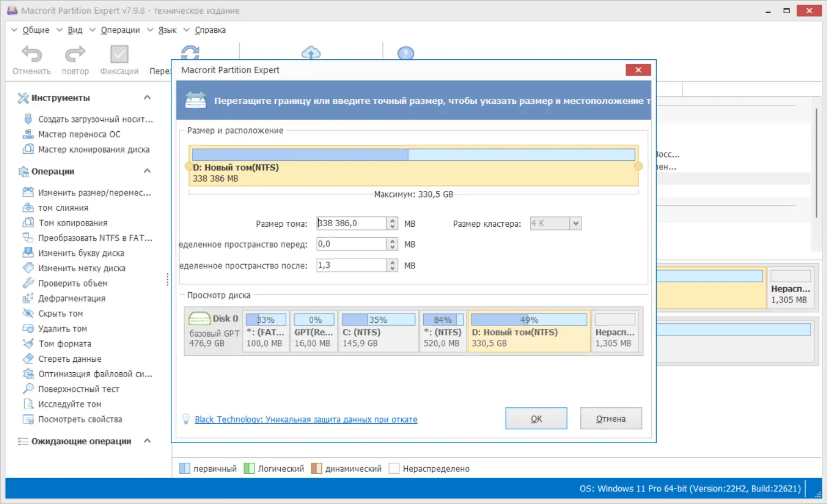827x504 pixels.
Task: Click the cloud upload toolbar icon
Action: point(311,53)
